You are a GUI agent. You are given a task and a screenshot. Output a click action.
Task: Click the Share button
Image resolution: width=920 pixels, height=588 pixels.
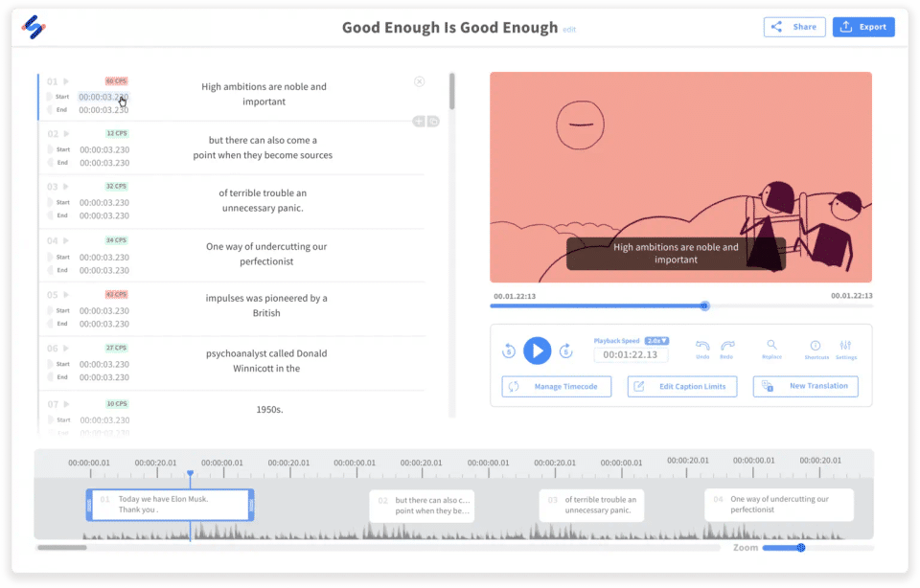click(x=793, y=27)
